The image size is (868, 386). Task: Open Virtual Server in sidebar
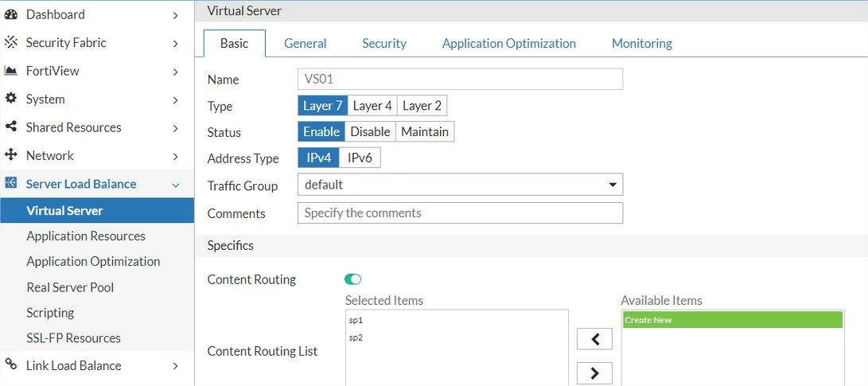[97, 210]
